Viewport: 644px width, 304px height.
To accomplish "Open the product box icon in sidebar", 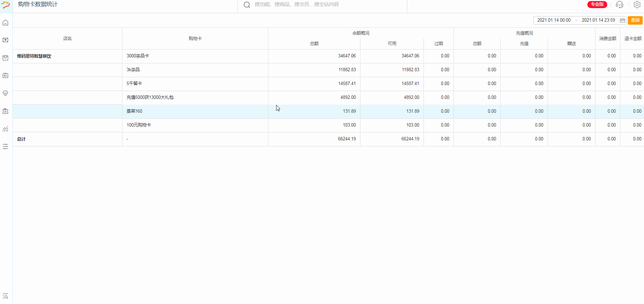I will tap(5, 58).
